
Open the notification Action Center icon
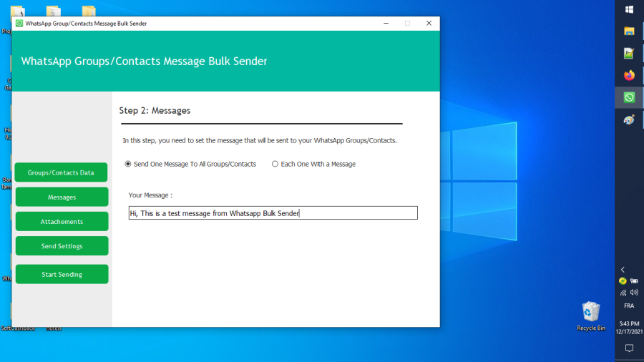click(629, 348)
